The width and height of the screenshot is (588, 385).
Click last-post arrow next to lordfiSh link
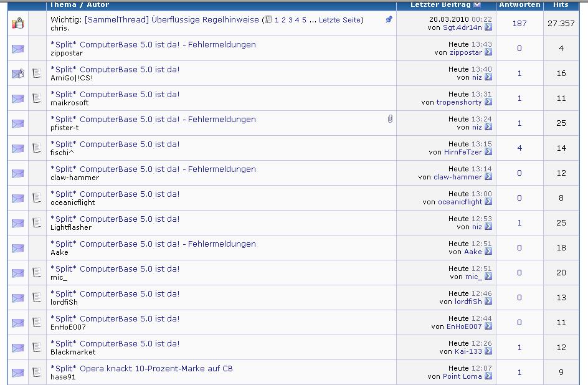click(x=488, y=302)
